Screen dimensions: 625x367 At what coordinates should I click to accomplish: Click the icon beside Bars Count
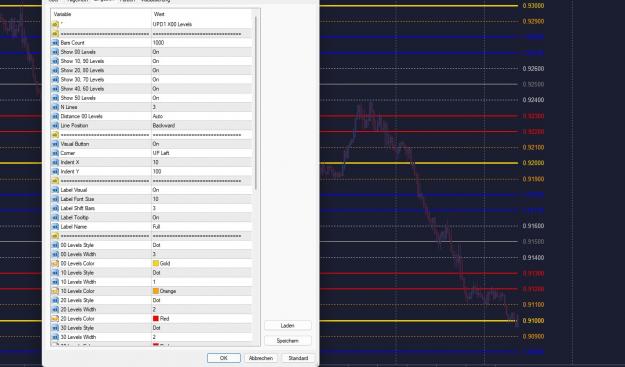pos(55,43)
